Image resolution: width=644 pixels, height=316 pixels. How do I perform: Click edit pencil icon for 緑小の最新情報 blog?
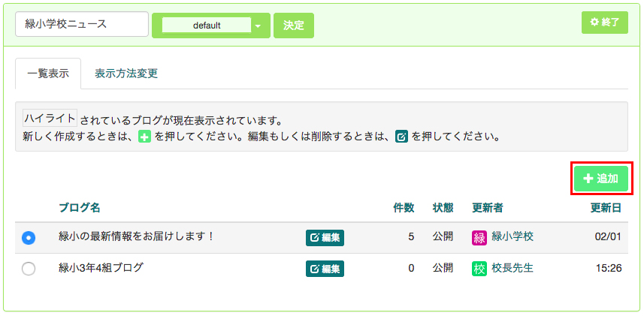315,238
